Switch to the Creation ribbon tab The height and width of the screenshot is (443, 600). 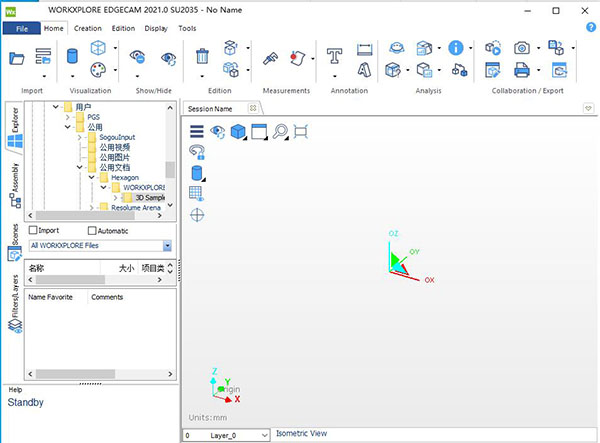click(88, 28)
